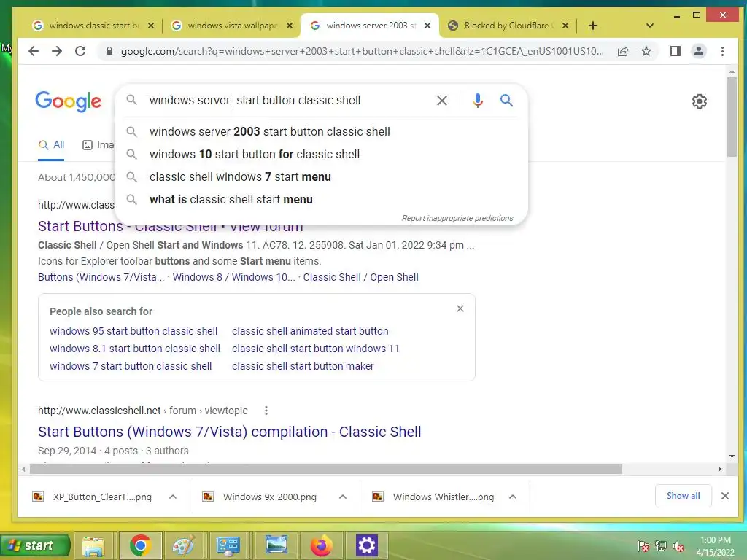Select the All results tab

point(51,145)
